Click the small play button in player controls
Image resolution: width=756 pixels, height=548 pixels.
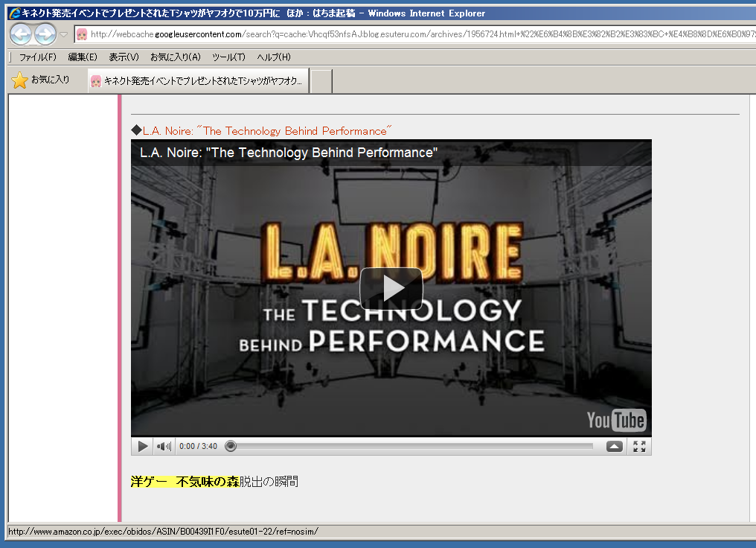click(143, 446)
